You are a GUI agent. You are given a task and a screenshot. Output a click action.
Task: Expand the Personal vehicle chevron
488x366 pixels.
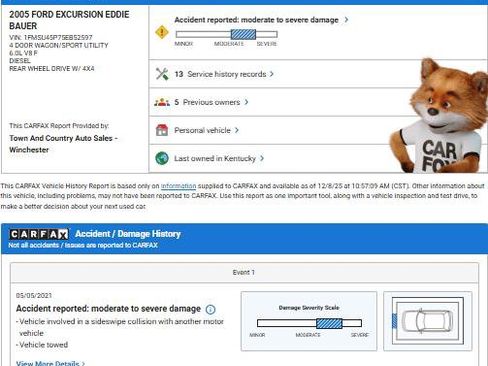tap(237, 130)
